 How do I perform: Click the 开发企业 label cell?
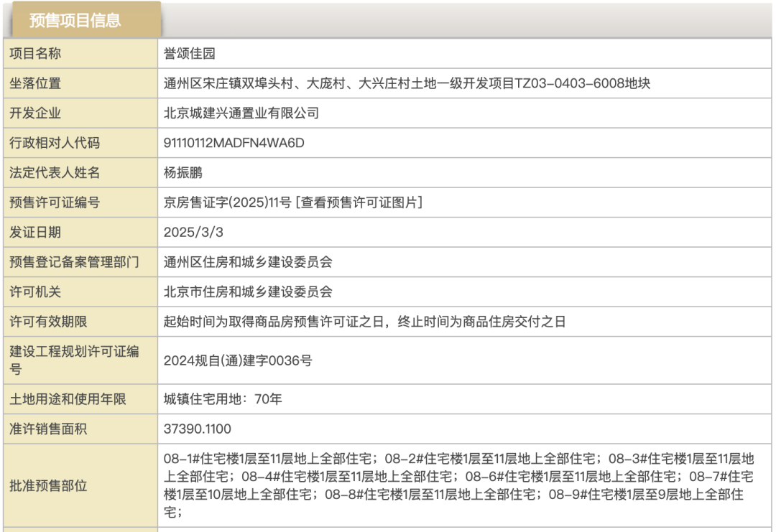click(x=80, y=113)
